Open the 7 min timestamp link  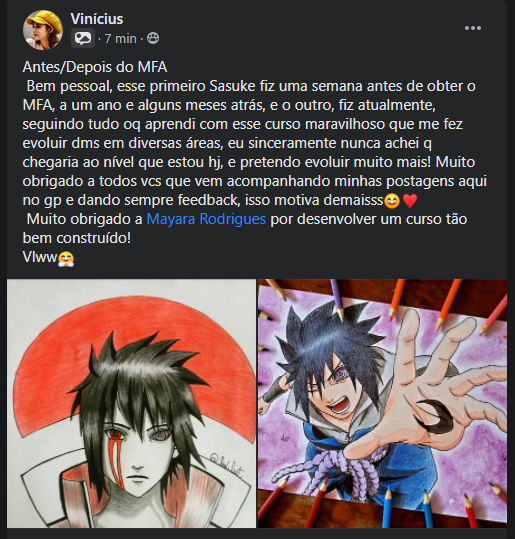tap(120, 38)
